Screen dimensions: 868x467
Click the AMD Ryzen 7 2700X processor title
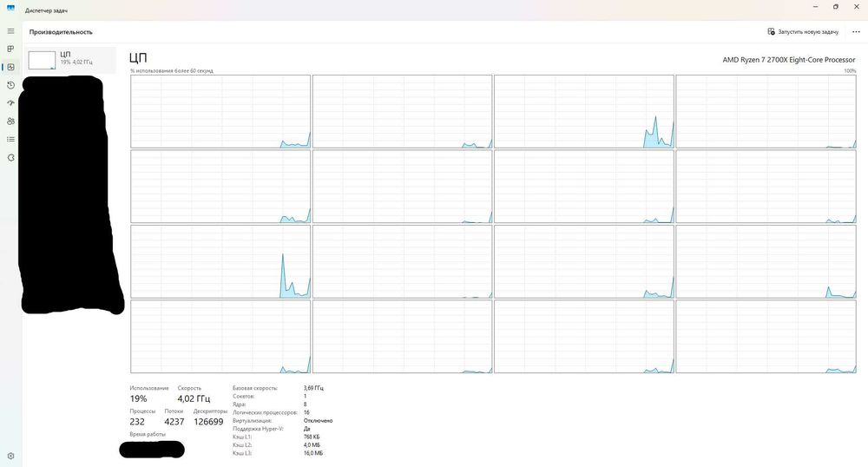tap(789, 60)
